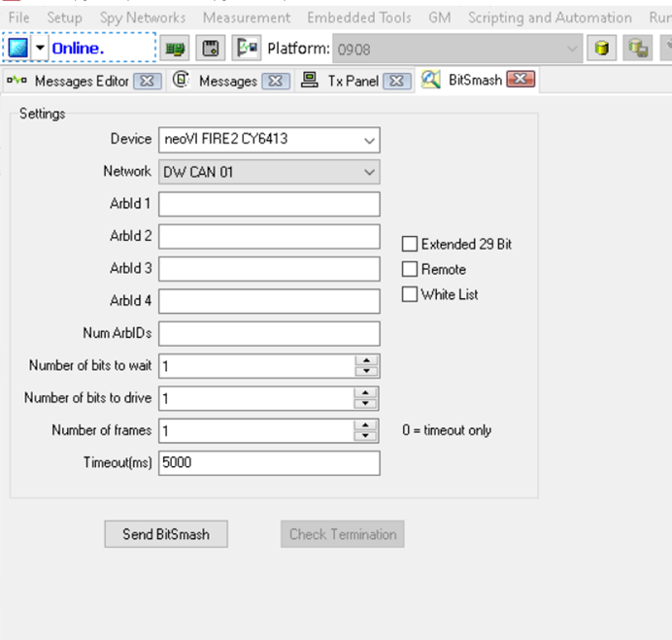Open the File menu
Screen dimensions: 672x640
[18, 17]
